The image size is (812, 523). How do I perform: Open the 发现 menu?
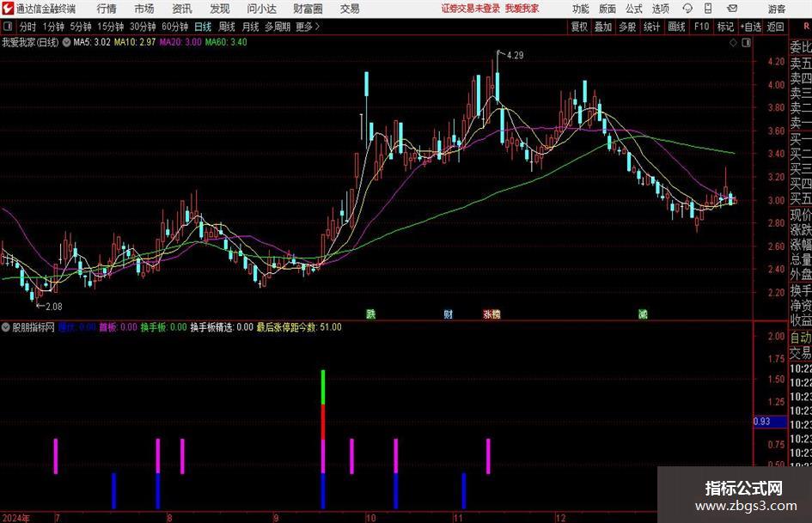(x=220, y=9)
